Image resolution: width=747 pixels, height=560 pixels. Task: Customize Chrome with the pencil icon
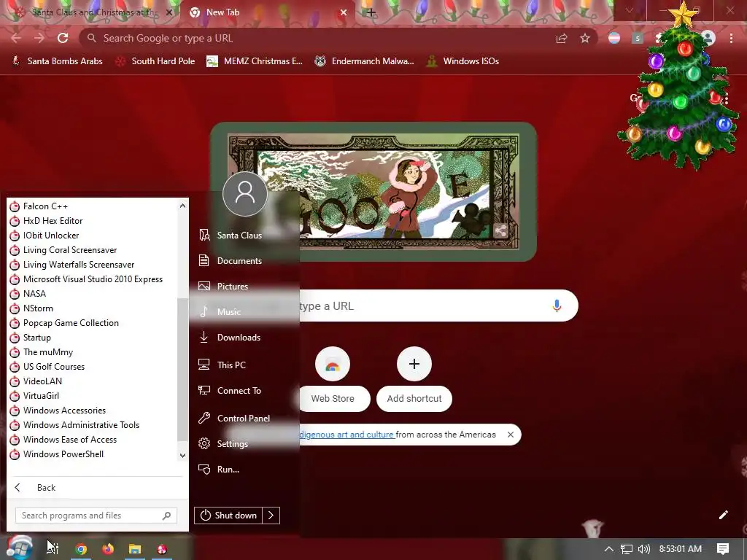[723, 515]
